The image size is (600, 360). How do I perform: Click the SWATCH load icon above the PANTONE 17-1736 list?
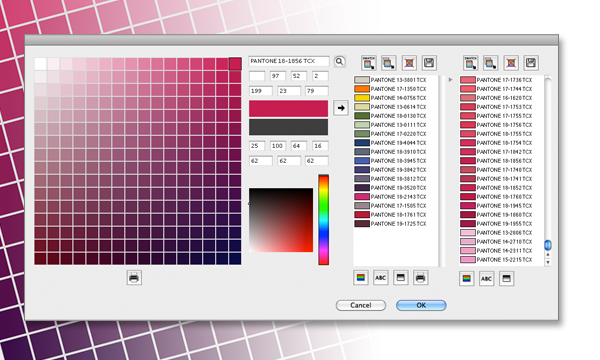click(470, 63)
